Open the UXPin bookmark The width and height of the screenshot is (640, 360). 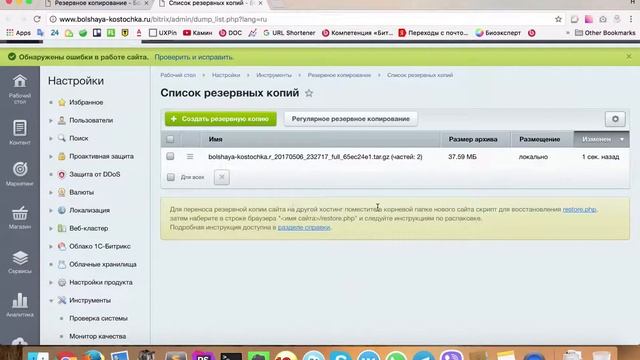click(x=163, y=33)
